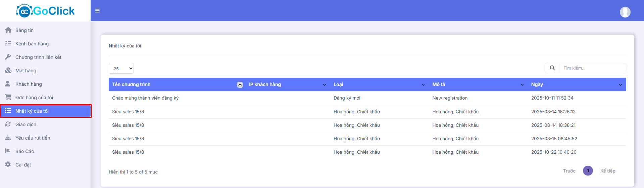Open the 25 rows-per-page dropdown
Image resolution: width=644 pixels, height=188 pixels.
(121, 69)
